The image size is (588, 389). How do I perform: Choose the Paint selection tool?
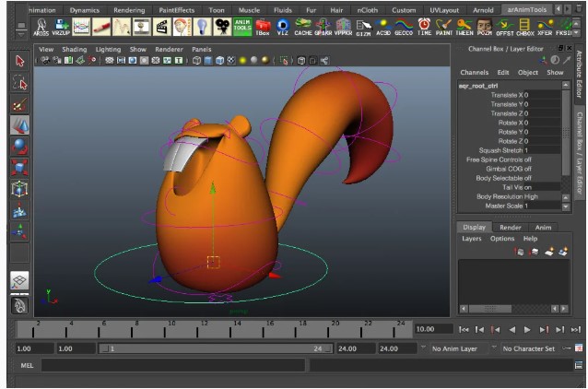(x=19, y=104)
